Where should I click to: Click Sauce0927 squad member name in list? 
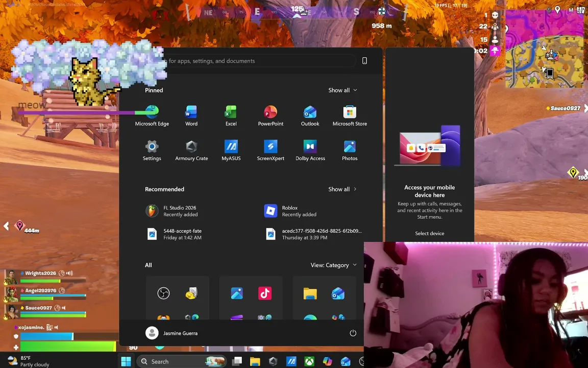(38, 308)
